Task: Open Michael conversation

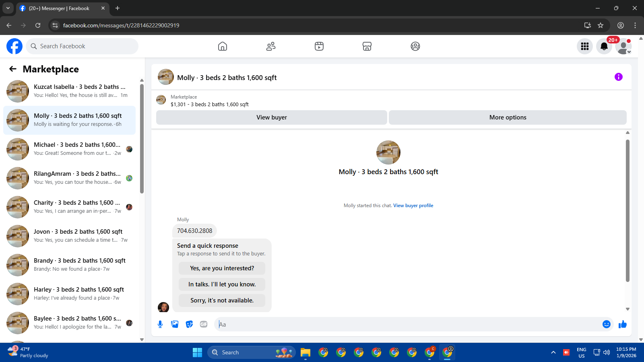Action: click(69, 149)
